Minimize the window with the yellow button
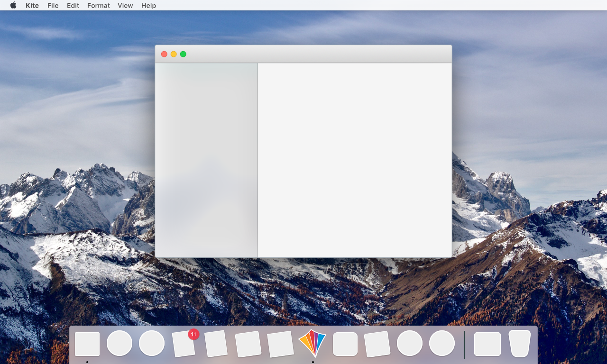607x364 pixels. coord(174,54)
